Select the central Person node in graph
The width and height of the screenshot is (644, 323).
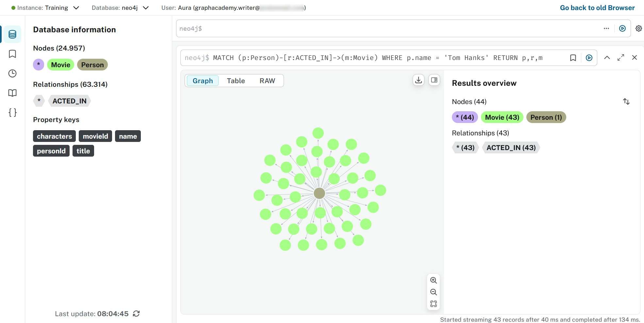pyautogui.click(x=319, y=193)
